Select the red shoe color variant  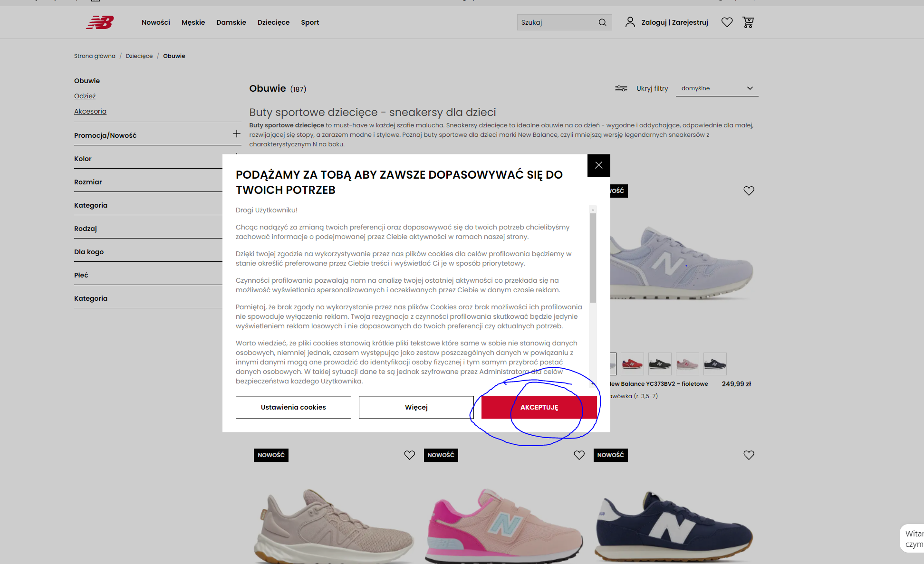pyautogui.click(x=632, y=364)
